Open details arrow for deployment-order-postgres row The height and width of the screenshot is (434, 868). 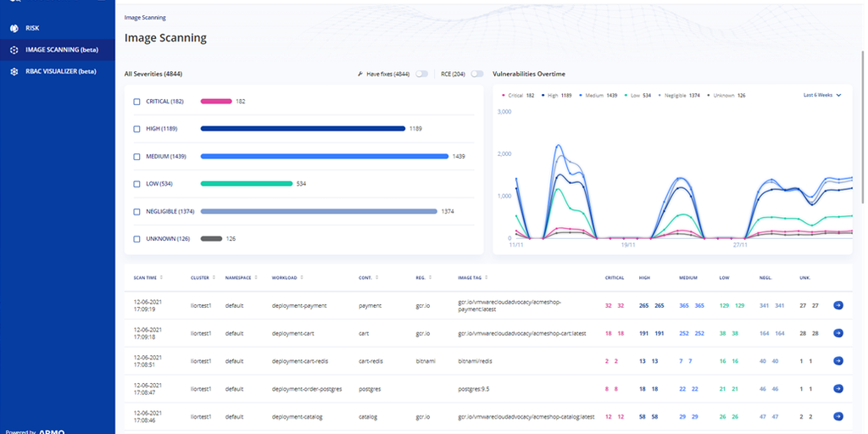tap(838, 389)
